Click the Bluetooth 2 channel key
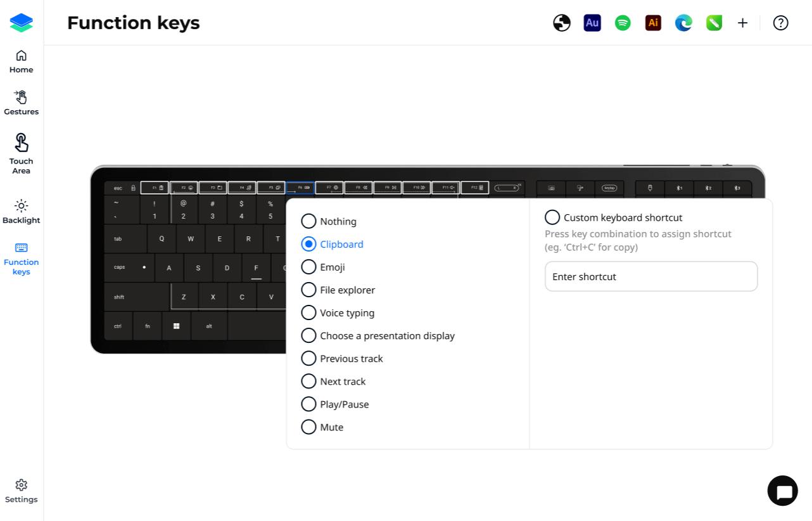The height and width of the screenshot is (521, 812). click(708, 188)
